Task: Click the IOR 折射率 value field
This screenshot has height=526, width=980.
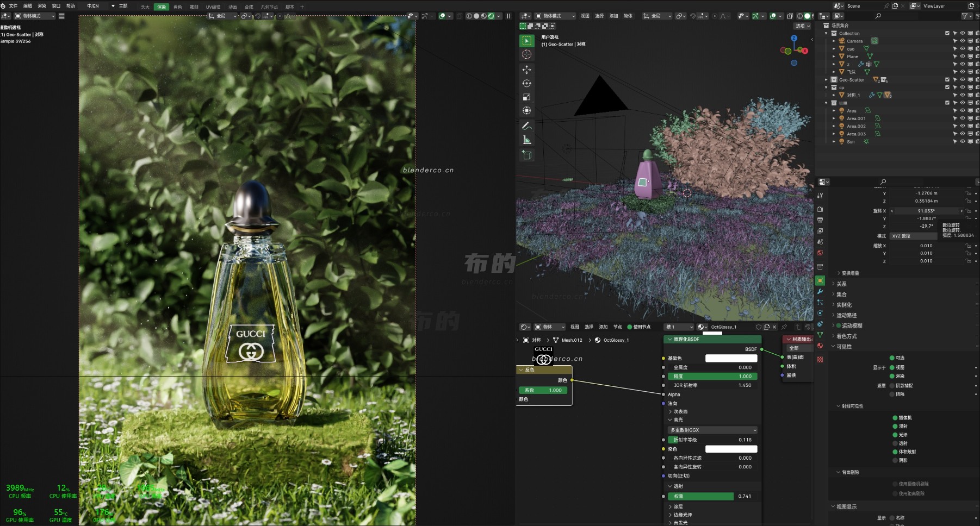Action: (712, 386)
